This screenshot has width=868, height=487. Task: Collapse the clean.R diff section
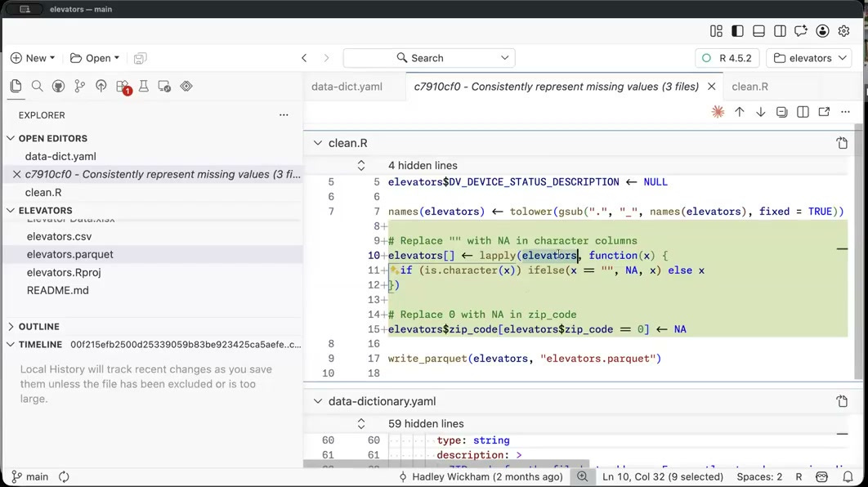[x=318, y=143]
